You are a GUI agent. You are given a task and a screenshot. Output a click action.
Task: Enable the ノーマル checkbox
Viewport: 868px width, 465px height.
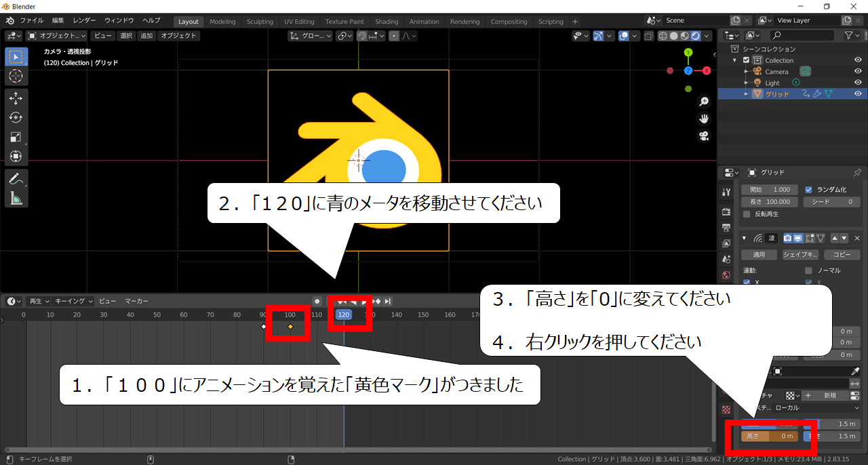tap(808, 270)
